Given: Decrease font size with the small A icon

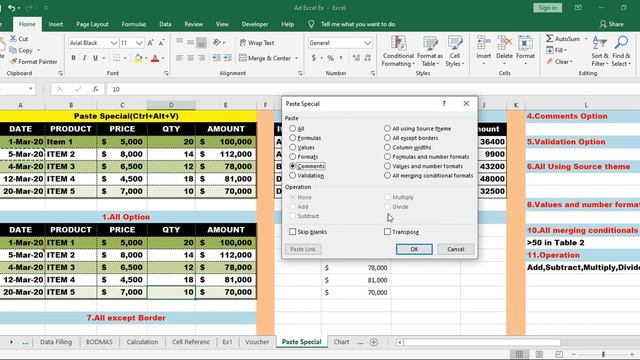Looking at the screenshot, I should (162, 43).
